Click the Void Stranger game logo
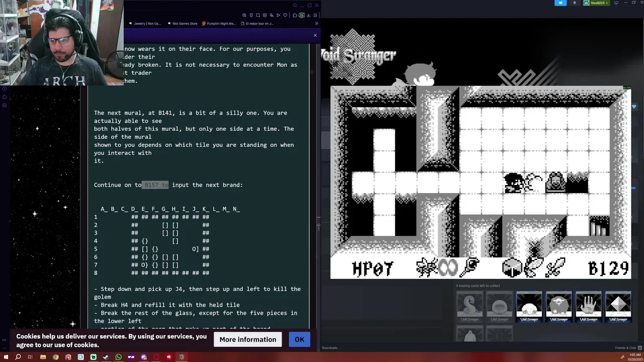644x362 pixels. (360, 55)
